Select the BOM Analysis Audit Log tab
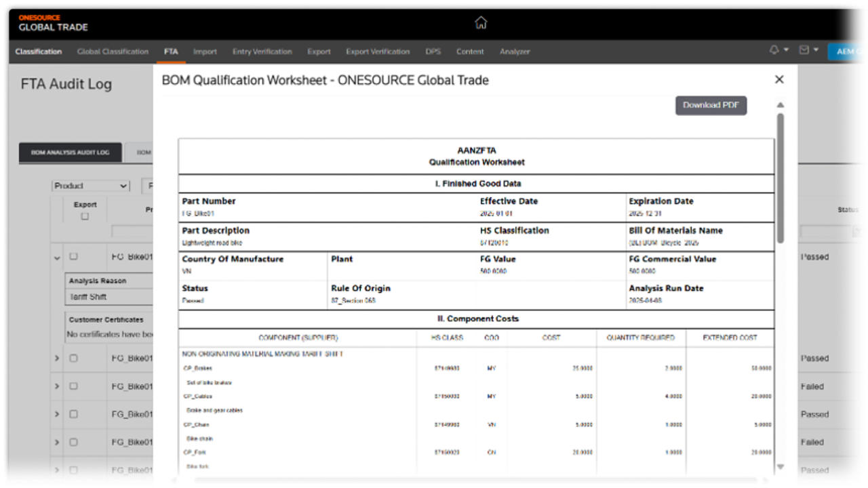Screen dimensions: 868x488 click(x=70, y=152)
